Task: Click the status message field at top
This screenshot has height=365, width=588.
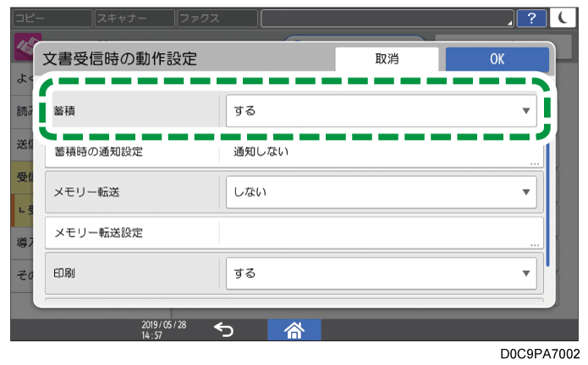Action: [387, 18]
